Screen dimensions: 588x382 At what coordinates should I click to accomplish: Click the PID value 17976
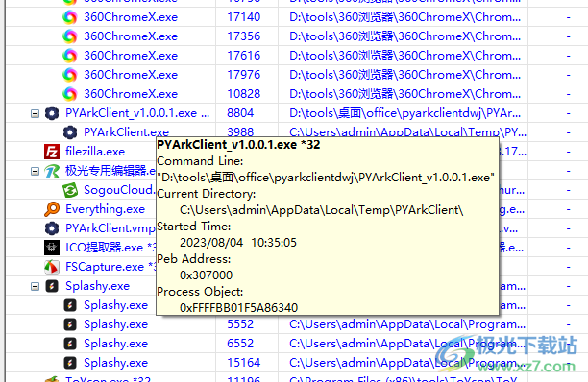pyautogui.click(x=244, y=75)
